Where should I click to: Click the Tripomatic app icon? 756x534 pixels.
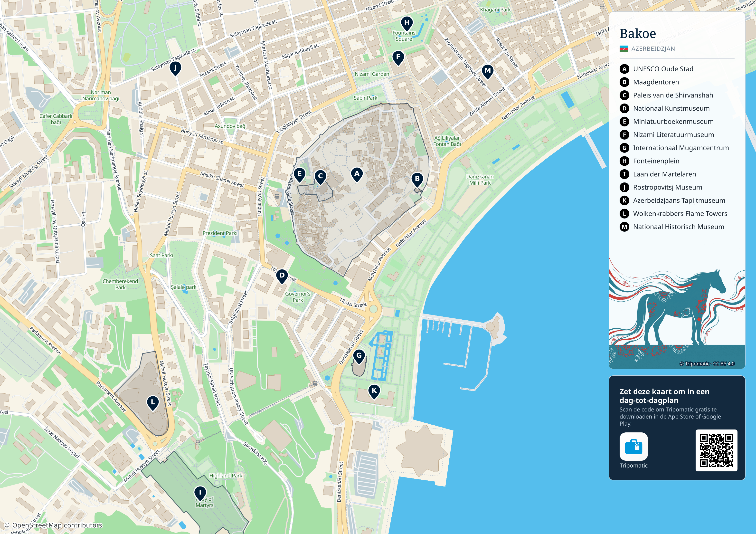pos(633,446)
